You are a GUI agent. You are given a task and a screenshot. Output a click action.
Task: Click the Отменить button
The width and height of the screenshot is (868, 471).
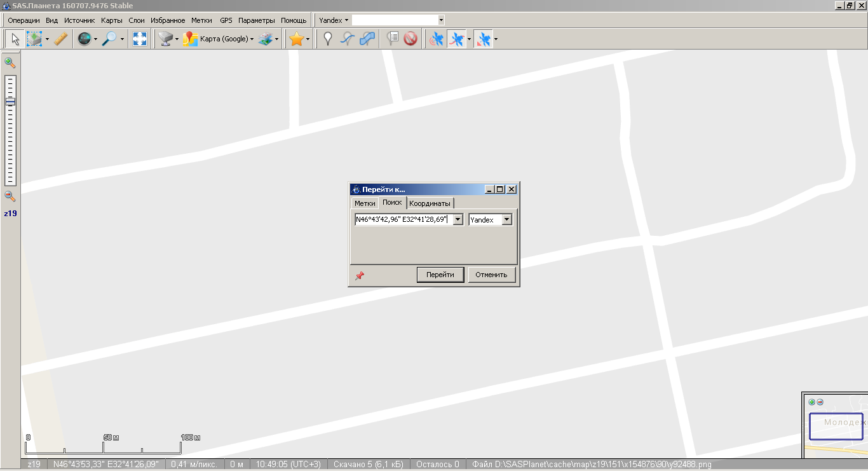tap(491, 275)
